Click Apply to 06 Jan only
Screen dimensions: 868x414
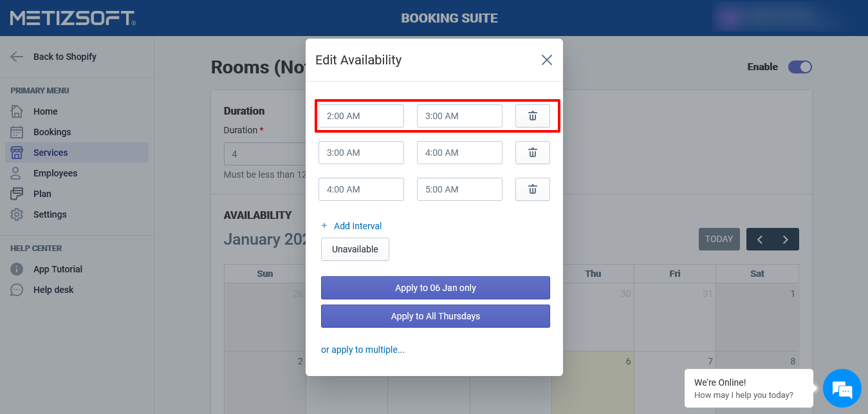(x=436, y=288)
